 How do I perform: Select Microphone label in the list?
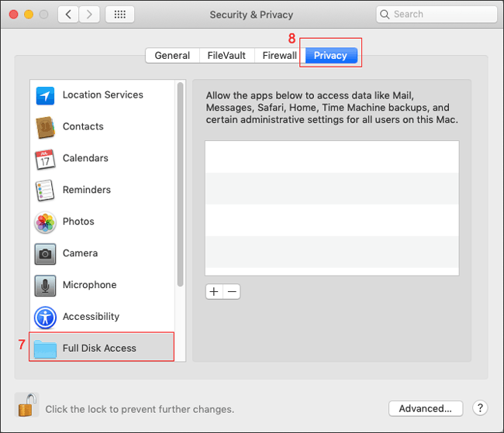(x=90, y=284)
